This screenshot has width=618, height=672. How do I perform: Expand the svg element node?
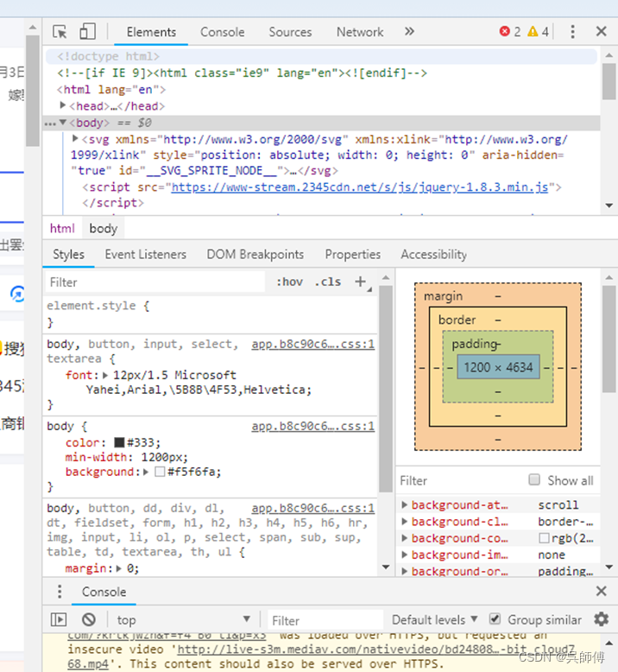click(75, 138)
